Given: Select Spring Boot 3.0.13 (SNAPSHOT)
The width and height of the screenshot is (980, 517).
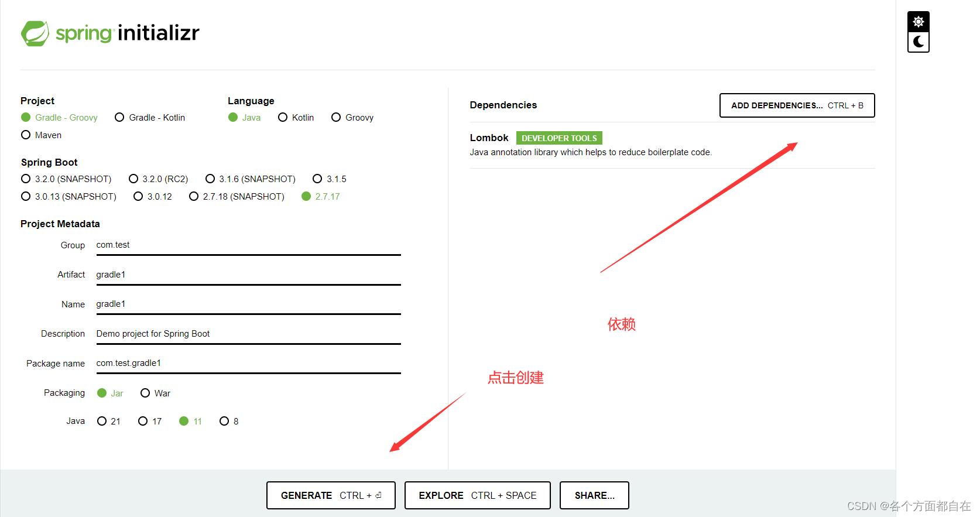Looking at the screenshot, I should tap(68, 197).
